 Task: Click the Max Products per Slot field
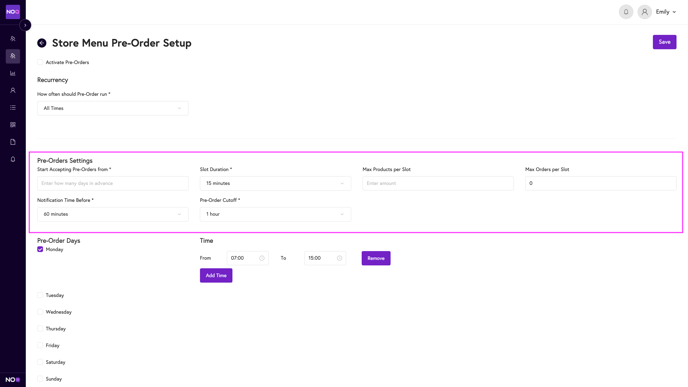(x=438, y=183)
